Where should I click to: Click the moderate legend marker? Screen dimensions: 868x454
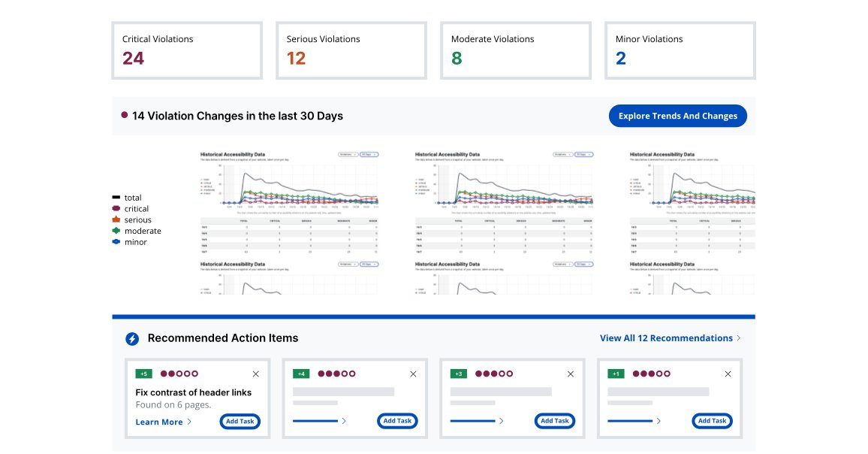(116, 231)
